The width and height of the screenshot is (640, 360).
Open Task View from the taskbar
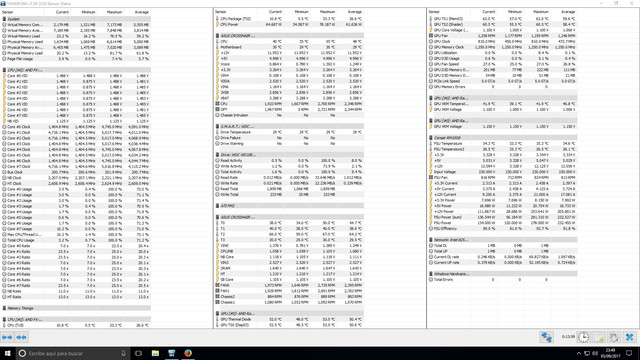138,353
